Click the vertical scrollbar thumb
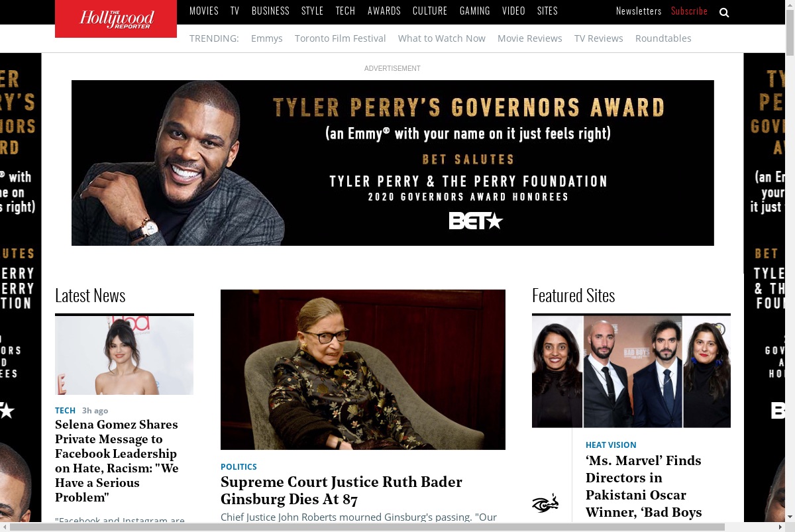This screenshot has height=532, width=795. (790, 30)
